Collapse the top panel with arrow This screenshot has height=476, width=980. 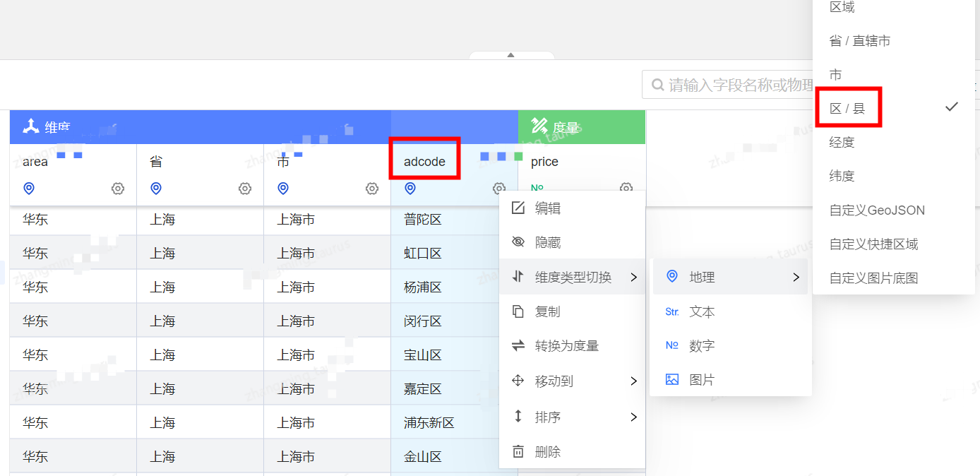point(511,55)
